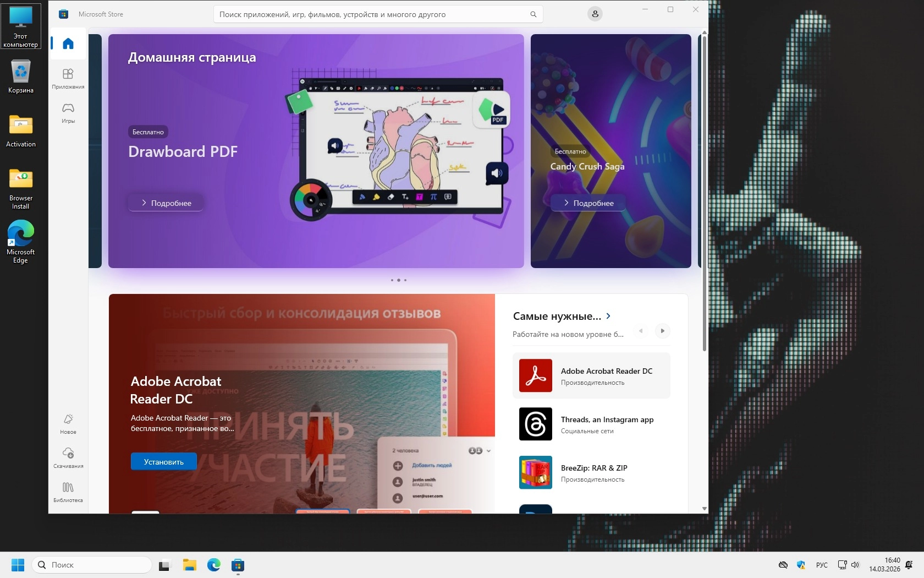The image size is (924, 578).
Task: Open Threads, an Instagram app entry
Action: click(x=591, y=424)
